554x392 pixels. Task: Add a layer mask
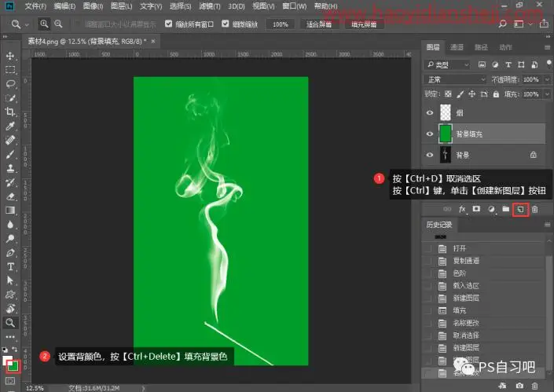point(477,209)
